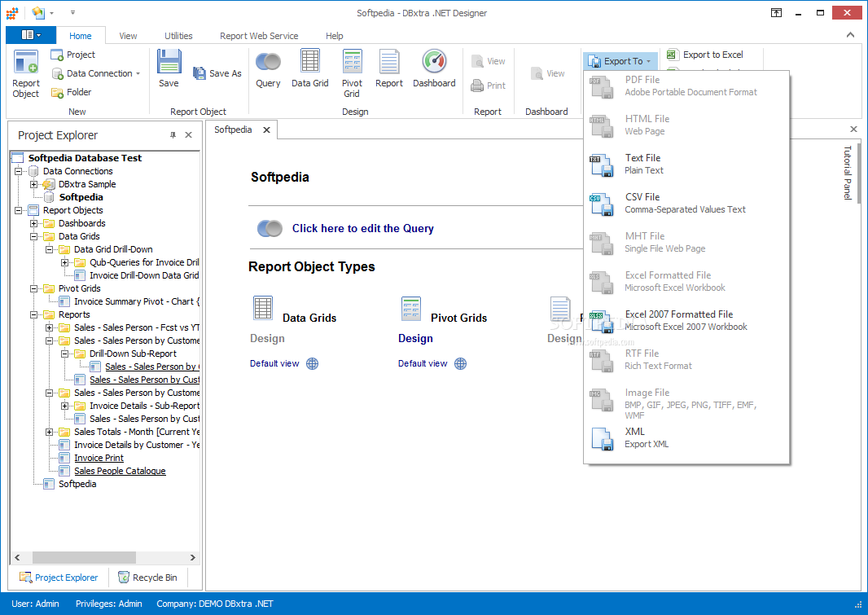Open the Export To dropdown
This screenshot has height=615, width=868.
[620, 61]
